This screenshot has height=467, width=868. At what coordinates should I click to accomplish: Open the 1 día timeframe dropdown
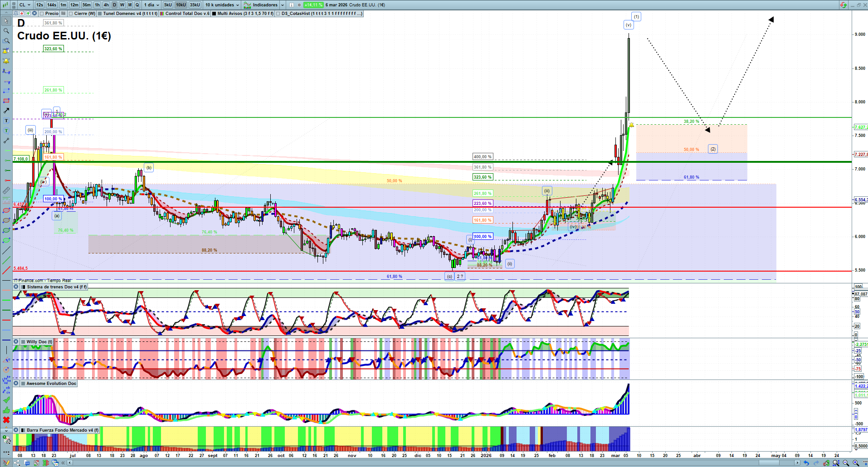[151, 5]
